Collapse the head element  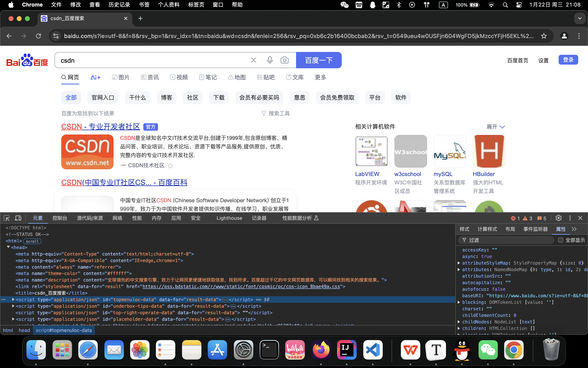point(8,247)
